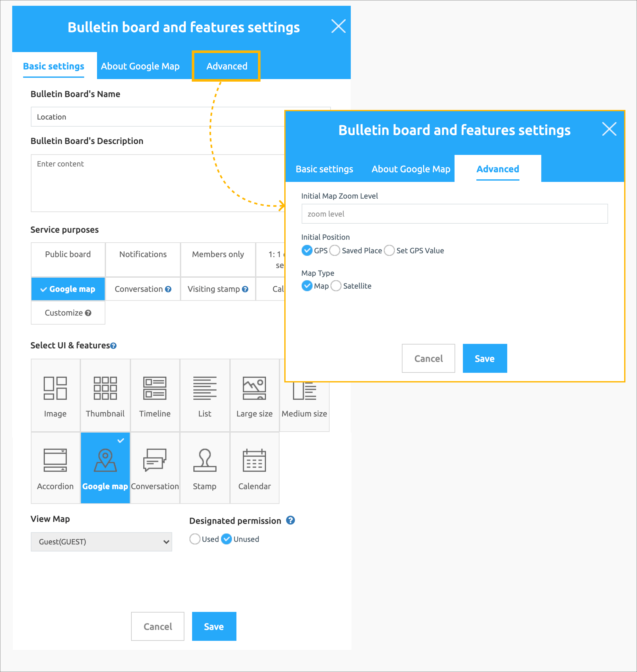The width and height of the screenshot is (637, 672).
Task: Choose the Stamp feature icon
Action: click(204, 460)
